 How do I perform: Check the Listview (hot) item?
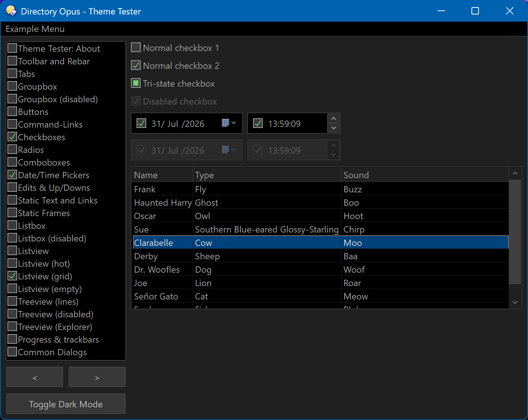[x=12, y=263]
